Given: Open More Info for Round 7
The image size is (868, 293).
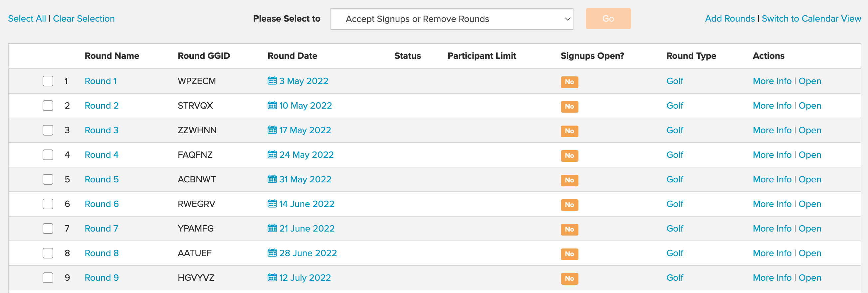Looking at the screenshot, I should click(771, 229).
